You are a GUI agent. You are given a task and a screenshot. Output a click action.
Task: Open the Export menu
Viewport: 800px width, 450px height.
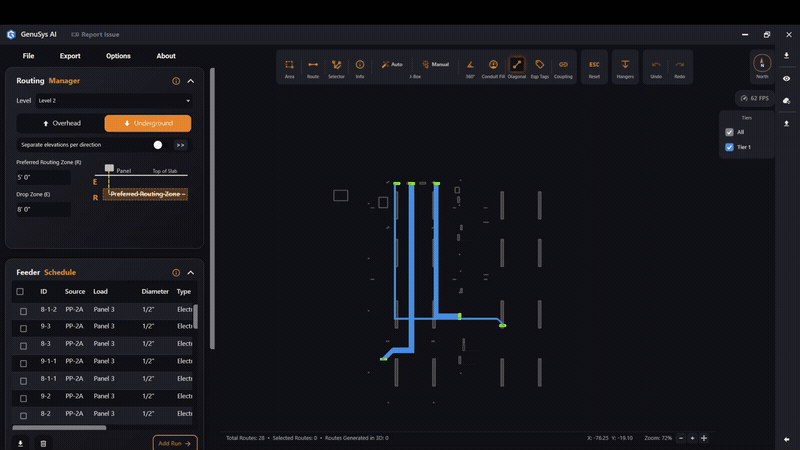[x=70, y=56]
